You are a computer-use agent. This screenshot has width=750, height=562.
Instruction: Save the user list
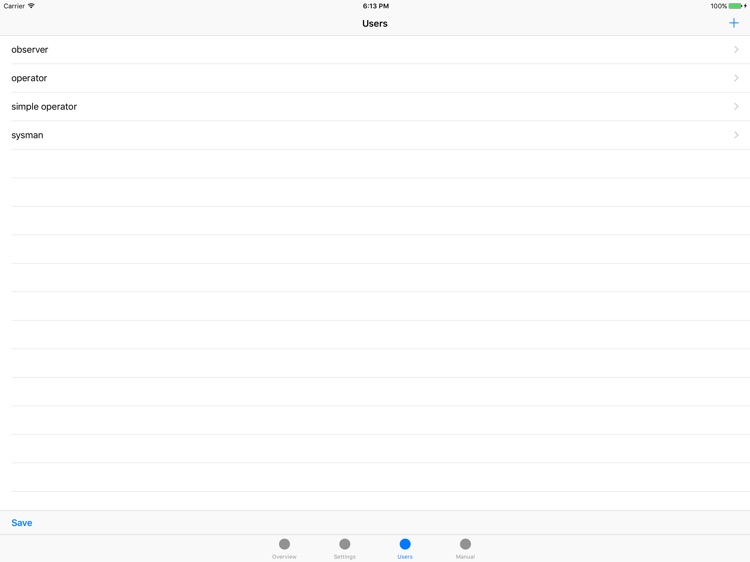coord(22,523)
